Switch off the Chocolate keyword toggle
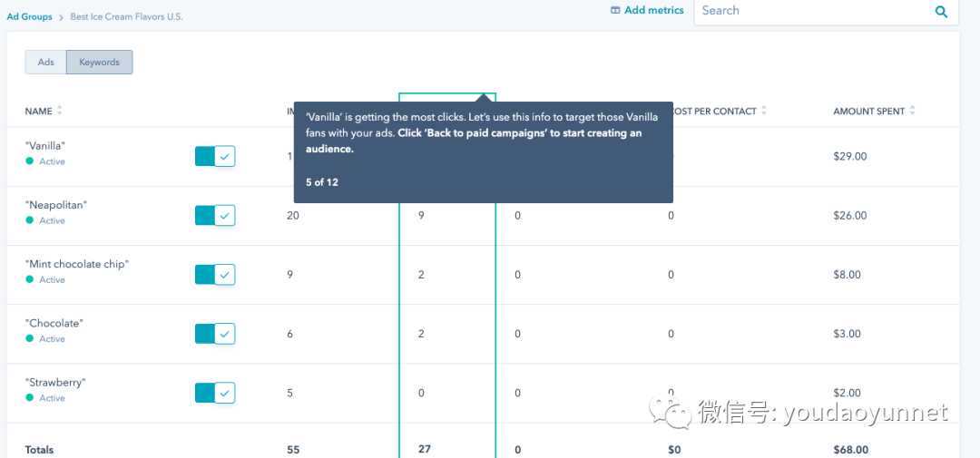Viewport: 980px width, 458px height. click(x=215, y=334)
